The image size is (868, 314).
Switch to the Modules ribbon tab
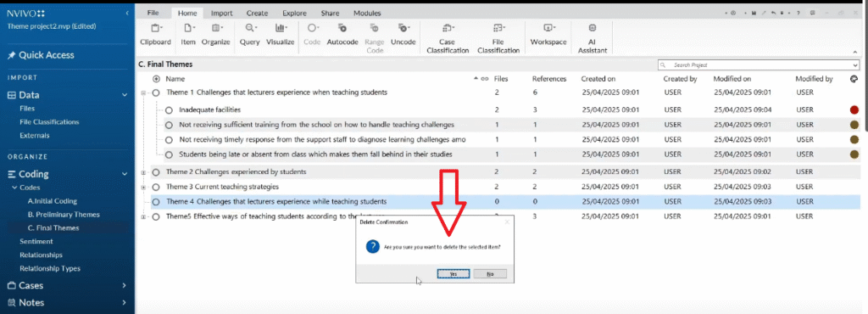pyautogui.click(x=367, y=14)
